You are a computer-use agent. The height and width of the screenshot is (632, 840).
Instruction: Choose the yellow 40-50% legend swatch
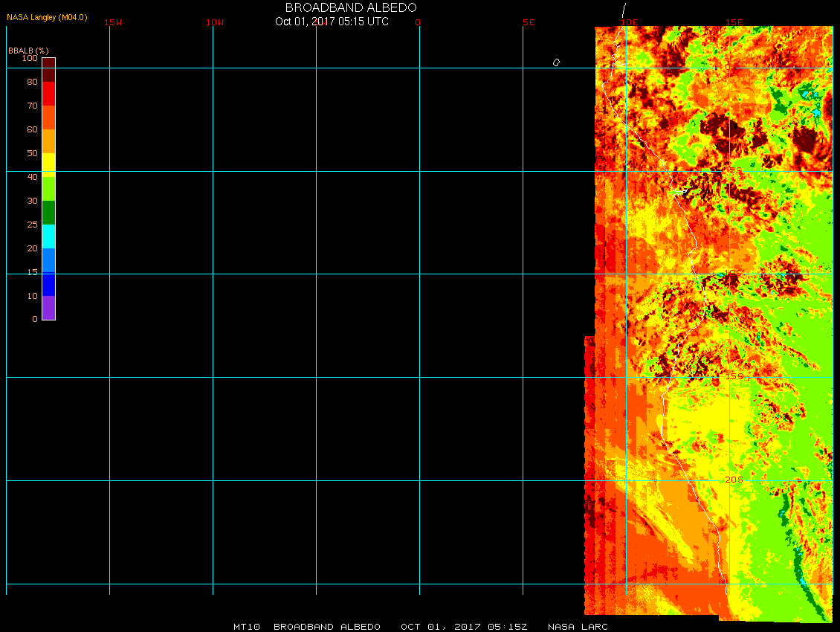pos(48,162)
